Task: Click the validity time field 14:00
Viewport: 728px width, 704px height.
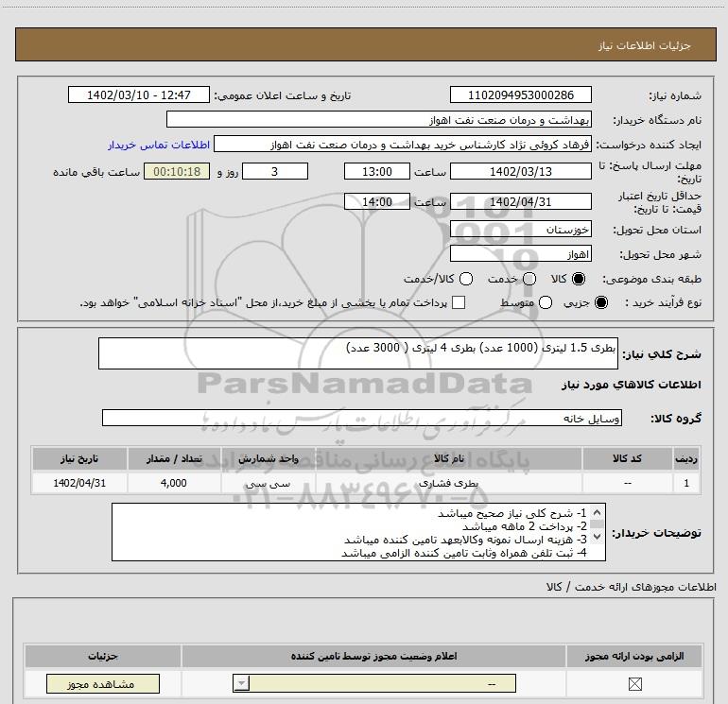Action: 377,202
